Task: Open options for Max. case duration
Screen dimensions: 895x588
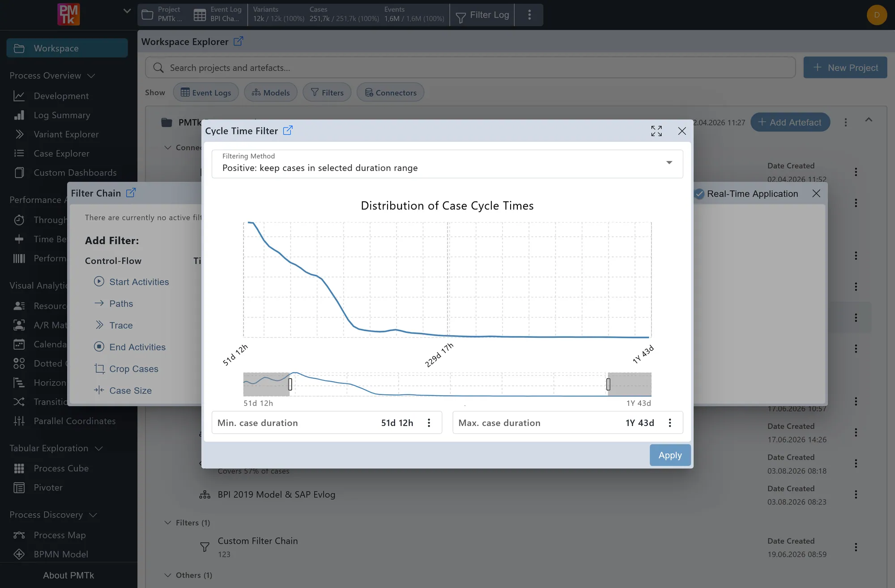Action: tap(670, 423)
